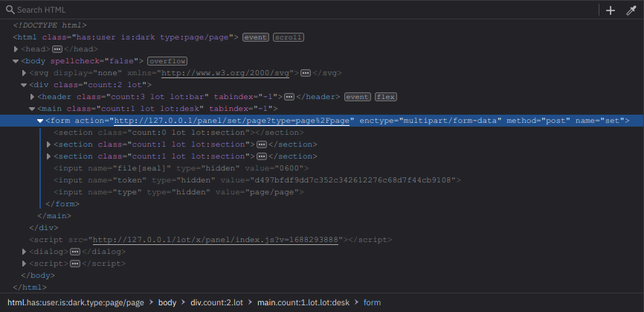The width and height of the screenshot is (644, 312).
Task: Click the token value d497bfdf9dd7c352 text
Action: click(x=353, y=180)
